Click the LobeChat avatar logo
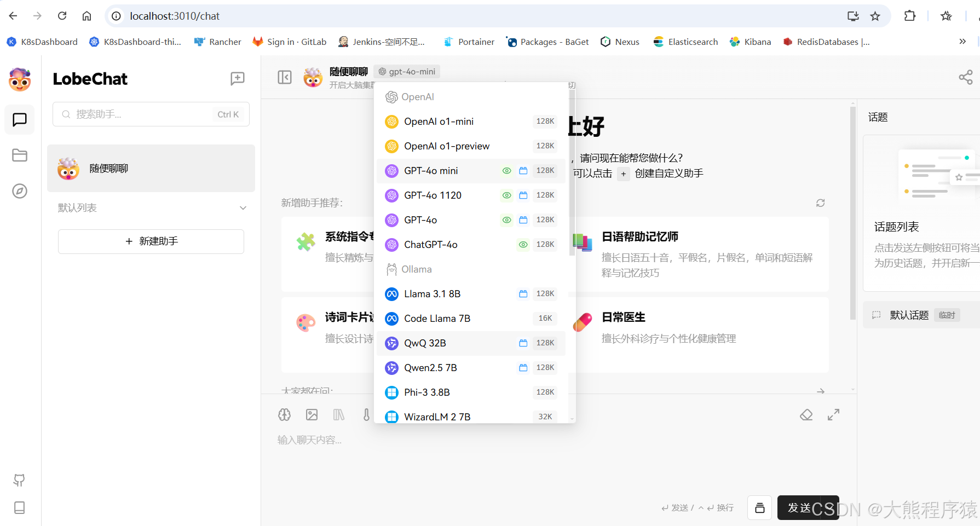This screenshot has width=980, height=526. tap(20, 79)
